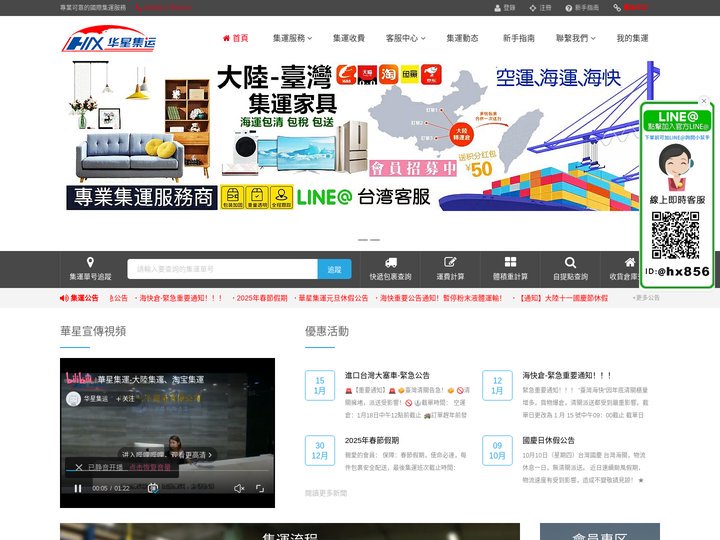Unmute the video with speaker icon
The width and height of the screenshot is (720, 540).
point(239,488)
